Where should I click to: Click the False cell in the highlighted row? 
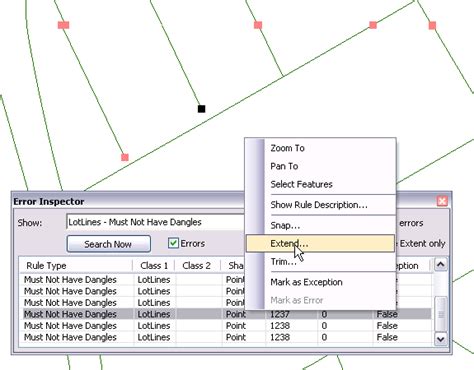(x=387, y=314)
